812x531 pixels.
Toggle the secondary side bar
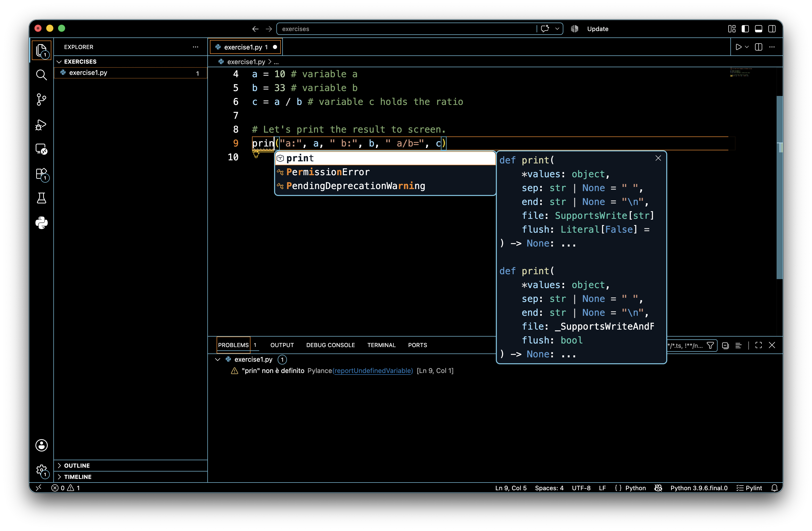[x=772, y=29]
